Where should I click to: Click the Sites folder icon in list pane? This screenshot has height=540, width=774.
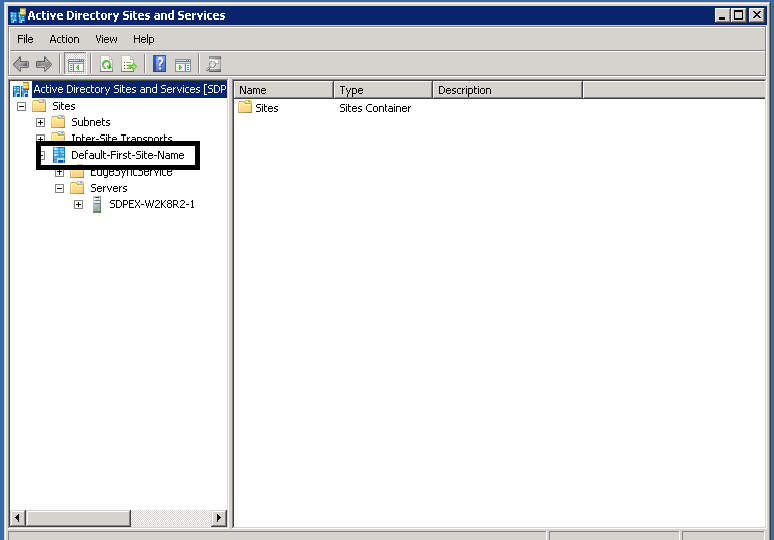point(245,107)
